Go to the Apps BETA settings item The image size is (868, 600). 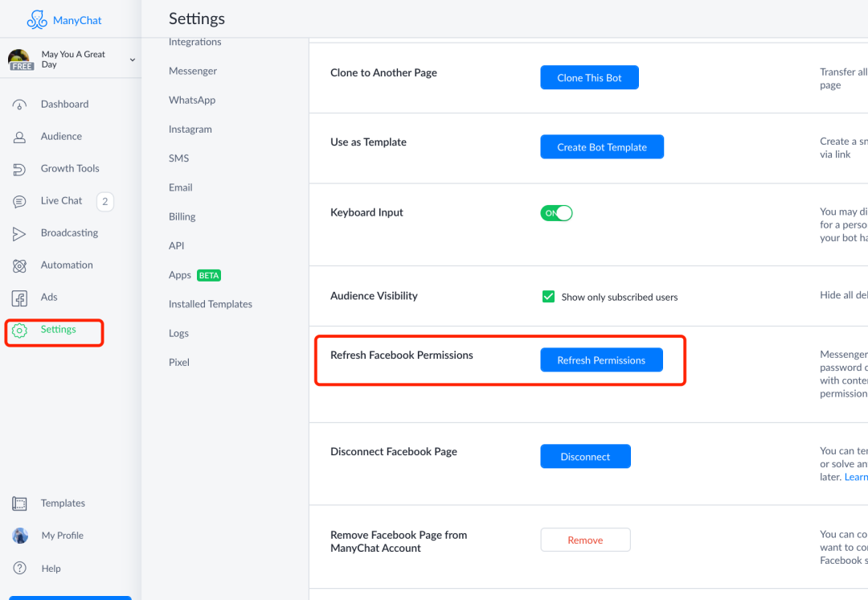pos(194,275)
